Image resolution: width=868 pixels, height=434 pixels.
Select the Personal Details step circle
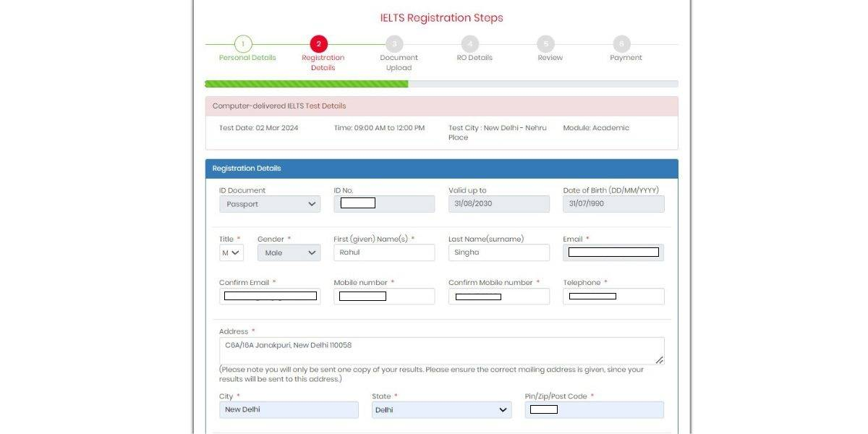pos(244,43)
